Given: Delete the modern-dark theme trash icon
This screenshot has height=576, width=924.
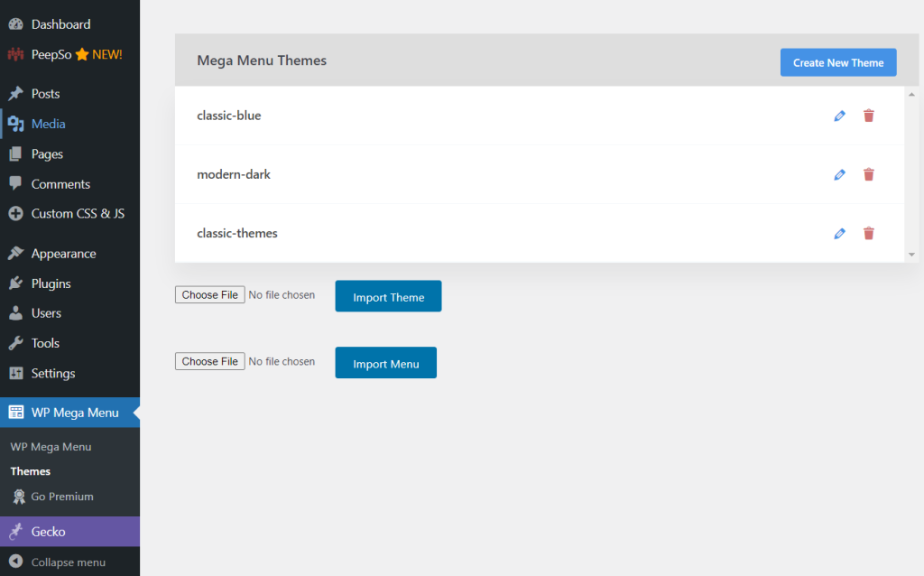Looking at the screenshot, I should [869, 174].
